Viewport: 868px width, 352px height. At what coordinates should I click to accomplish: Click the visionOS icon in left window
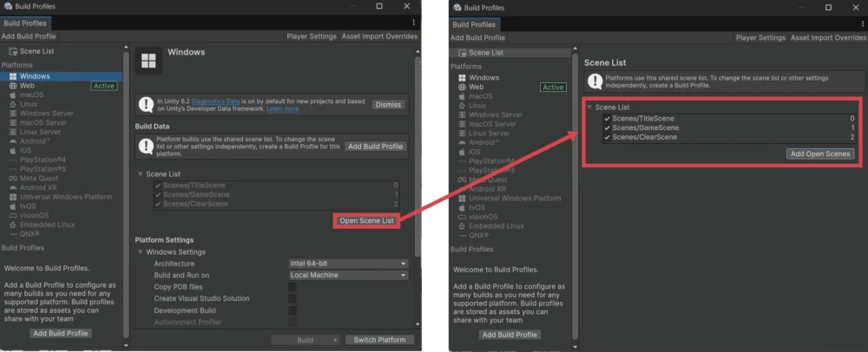pyautogui.click(x=12, y=216)
